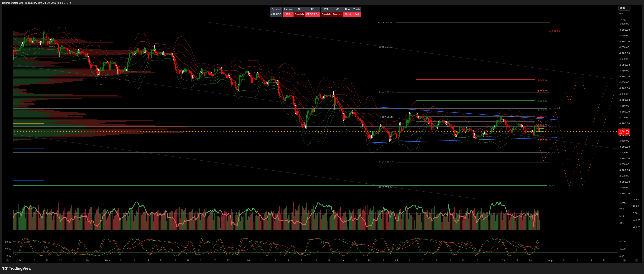Viewport: 644px width, 274px height.
Task: Select the 4H column header
Action: pyautogui.click(x=299, y=9)
